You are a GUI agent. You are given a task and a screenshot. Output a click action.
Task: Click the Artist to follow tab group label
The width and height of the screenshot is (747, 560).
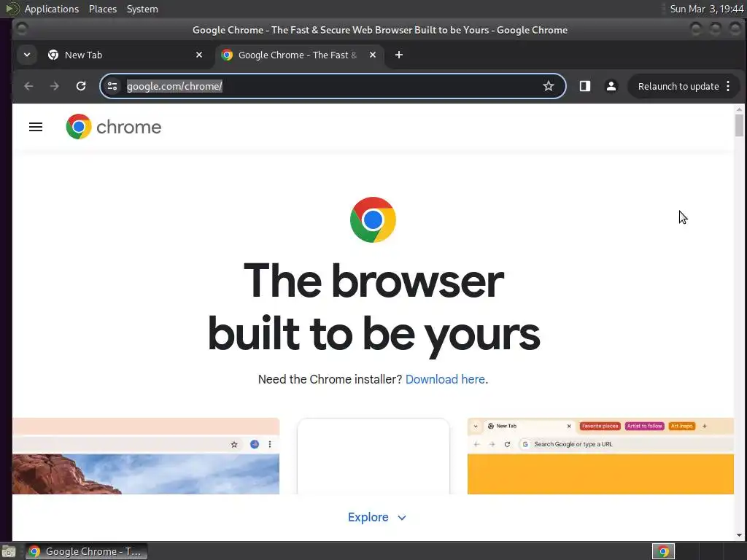[x=644, y=426]
